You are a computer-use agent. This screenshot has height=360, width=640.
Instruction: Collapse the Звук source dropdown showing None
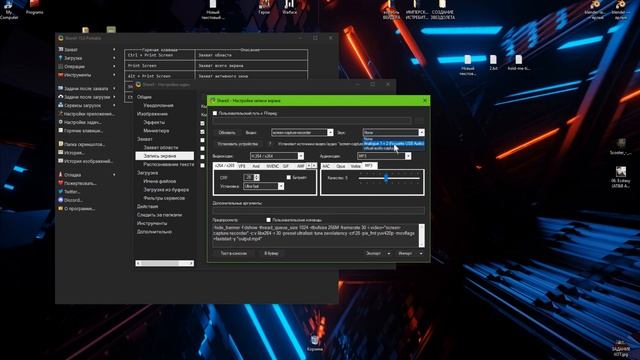pos(393,132)
